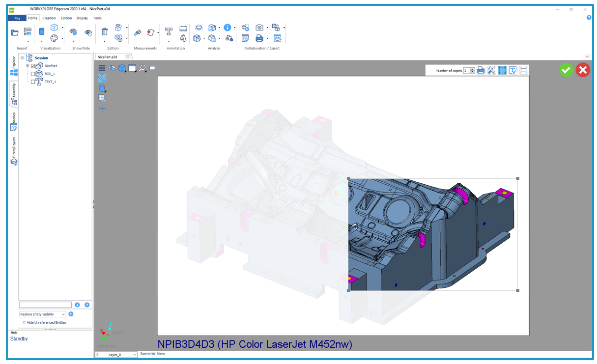Click the show entities eye icon in ribbon
597x364 pixels.
(88, 32)
